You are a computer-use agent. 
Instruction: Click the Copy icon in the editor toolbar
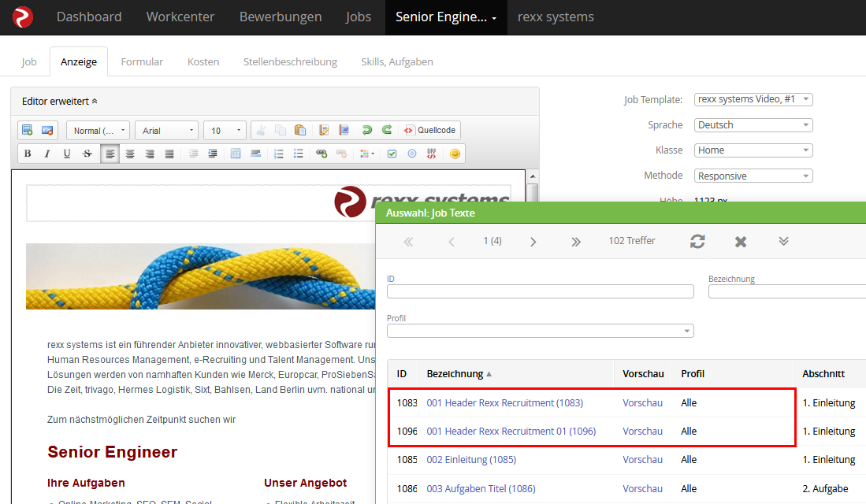(x=281, y=130)
